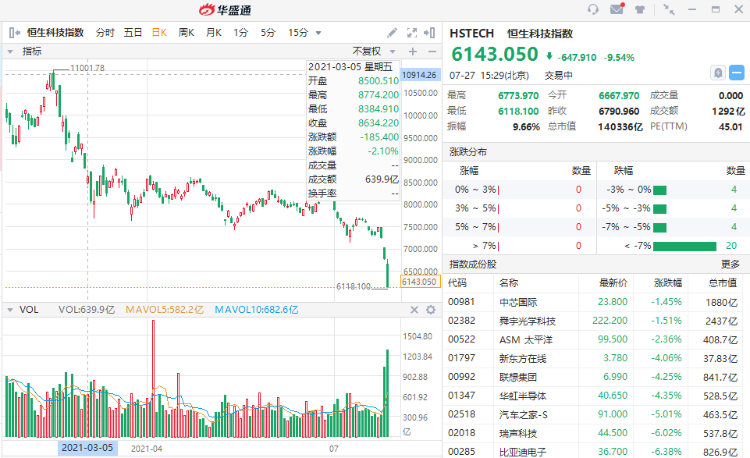This screenshot has width=750, height=458.
Task: Click the -7% ~ -5% decline bar
Action: [x=660, y=228]
